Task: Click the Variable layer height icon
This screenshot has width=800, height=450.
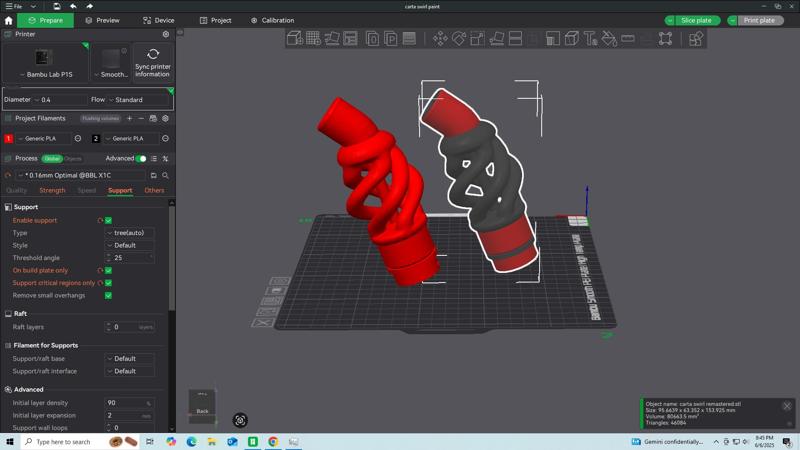Action: pos(409,38)
